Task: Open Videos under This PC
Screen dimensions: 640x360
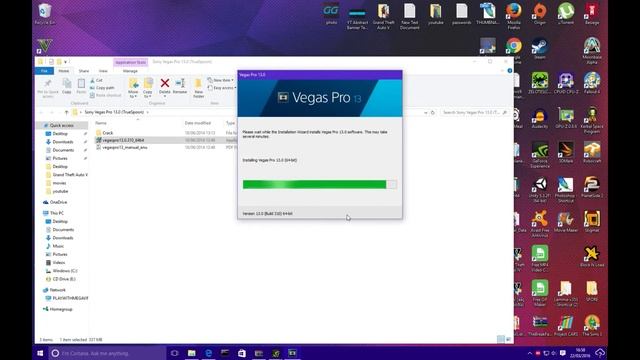Action: [56, 262]
